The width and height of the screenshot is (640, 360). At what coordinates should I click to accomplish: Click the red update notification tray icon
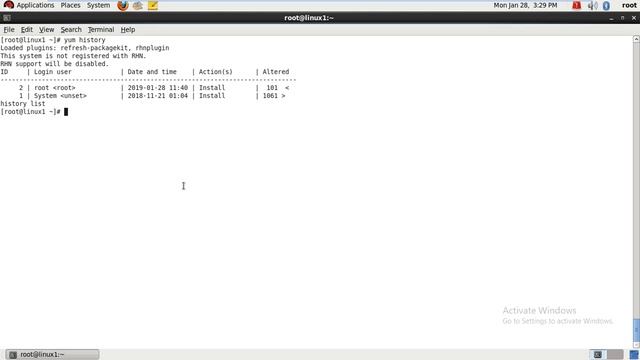click(576, 5)
